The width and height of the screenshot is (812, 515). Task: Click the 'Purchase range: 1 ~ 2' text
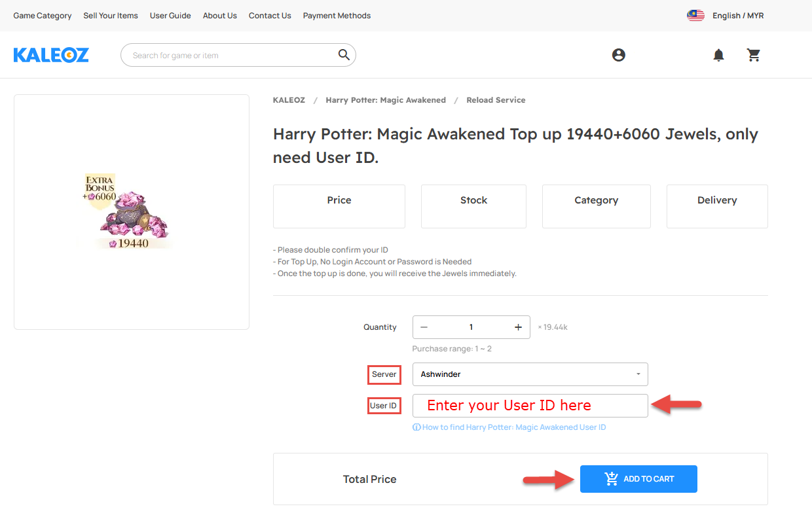click(452, 349)
